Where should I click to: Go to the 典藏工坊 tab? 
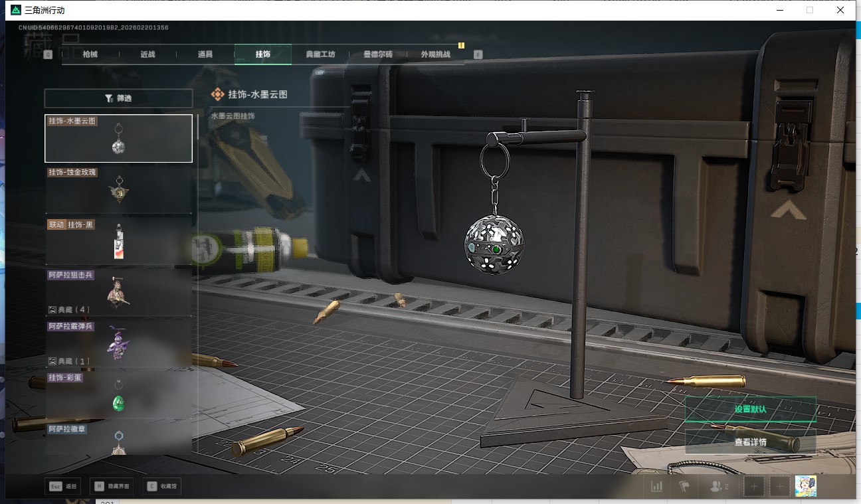pyautogui.click(x=320, y=54)
